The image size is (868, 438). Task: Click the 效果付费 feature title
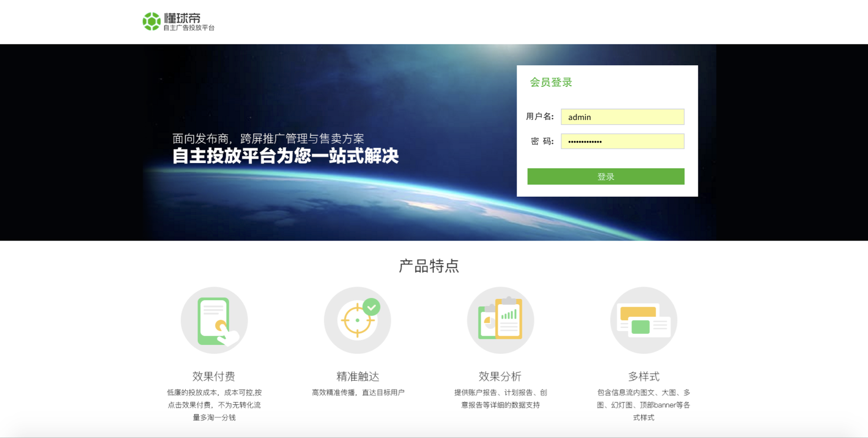214,376
